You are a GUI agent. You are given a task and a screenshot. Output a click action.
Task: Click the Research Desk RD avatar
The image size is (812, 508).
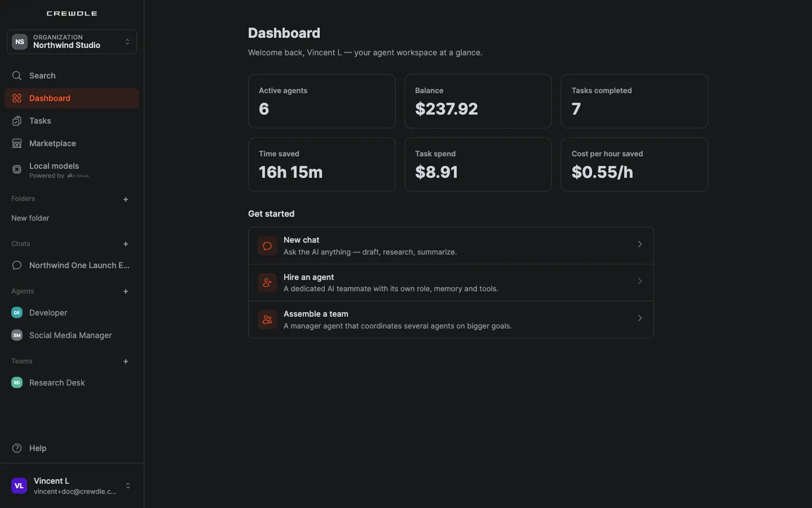(x=17, y=383)
